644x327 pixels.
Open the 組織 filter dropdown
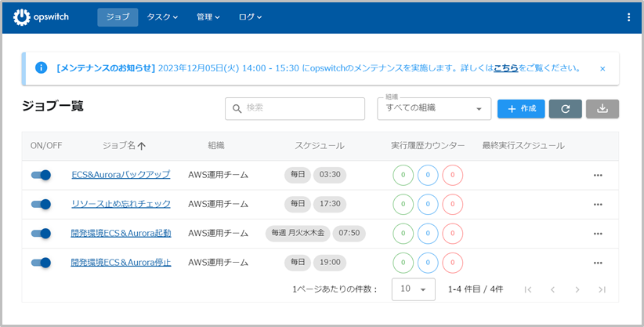click(x=433, y=109)
